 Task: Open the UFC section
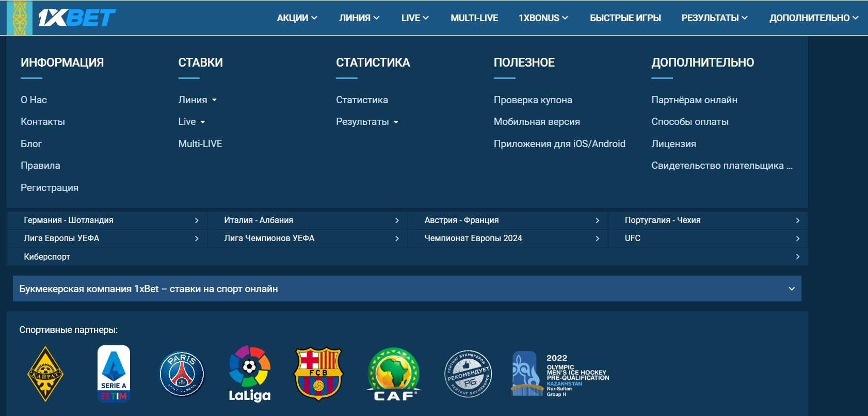[x=708, y=238]
